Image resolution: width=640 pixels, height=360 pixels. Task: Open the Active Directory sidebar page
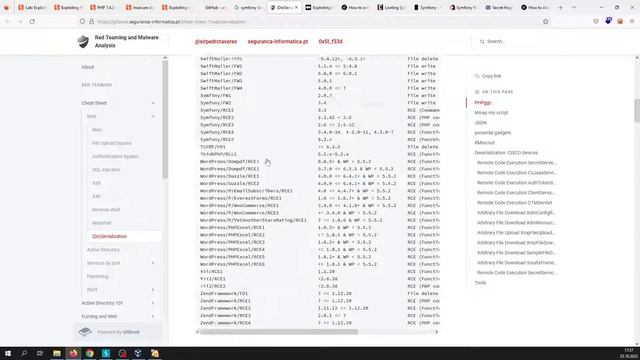click(x=103, y=250)
